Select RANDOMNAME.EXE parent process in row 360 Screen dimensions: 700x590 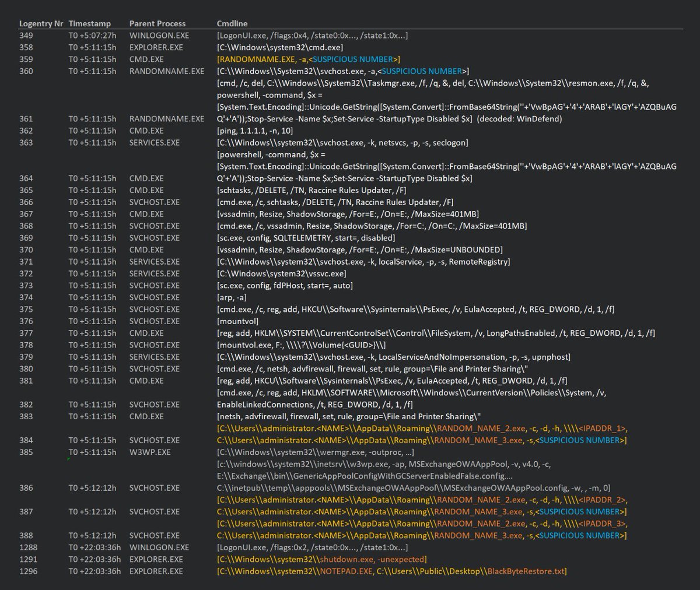pyautogui.click(x=167, y=71)
